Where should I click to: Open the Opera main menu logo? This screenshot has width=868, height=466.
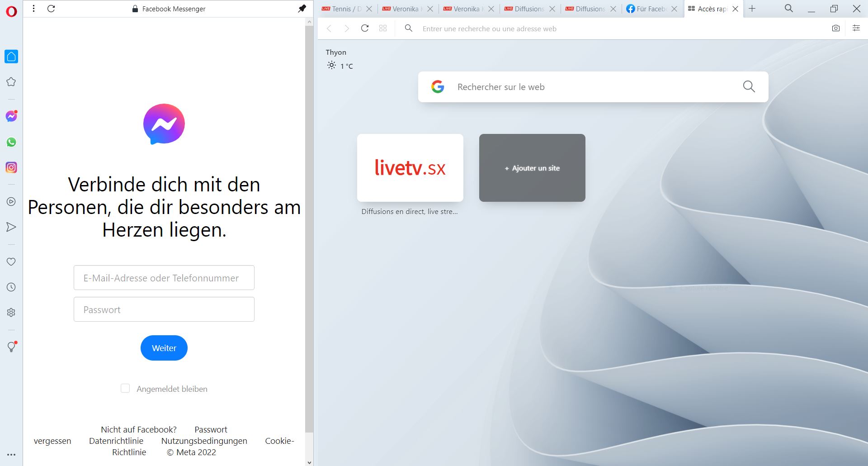point(11,11)
